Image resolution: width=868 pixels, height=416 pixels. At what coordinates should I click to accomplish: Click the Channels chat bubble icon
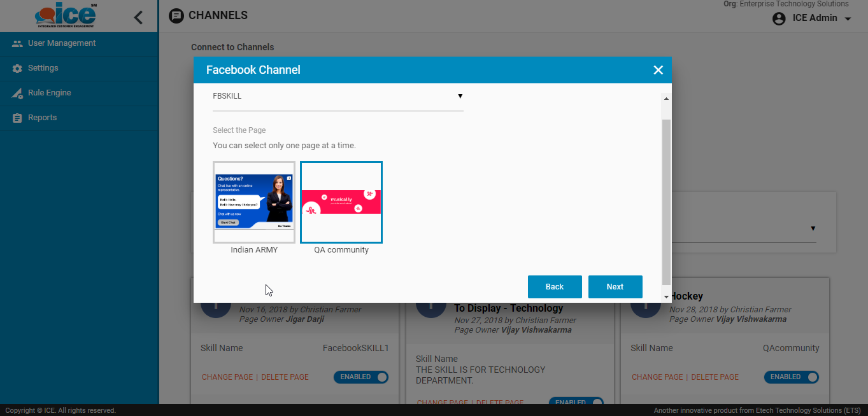(176, 16)
